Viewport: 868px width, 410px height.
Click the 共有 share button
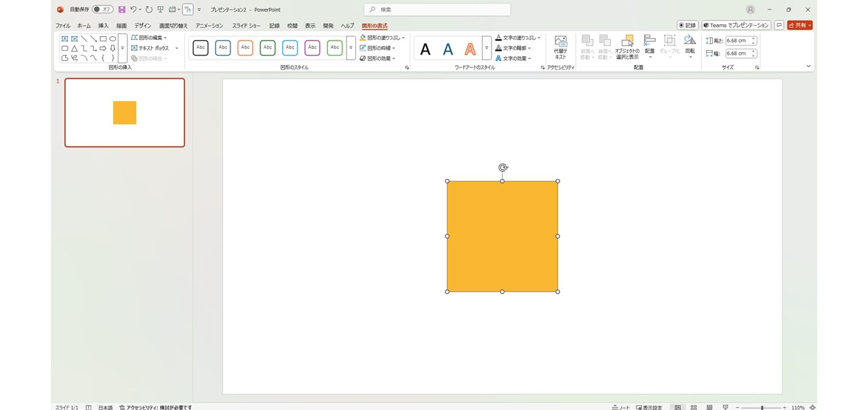click(x=800, y=25)
